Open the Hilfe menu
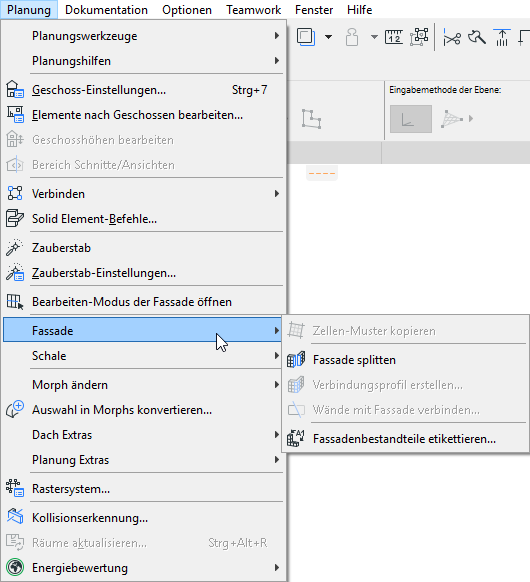Viewport: 530px width, 582px height. [x=359, y=10]
